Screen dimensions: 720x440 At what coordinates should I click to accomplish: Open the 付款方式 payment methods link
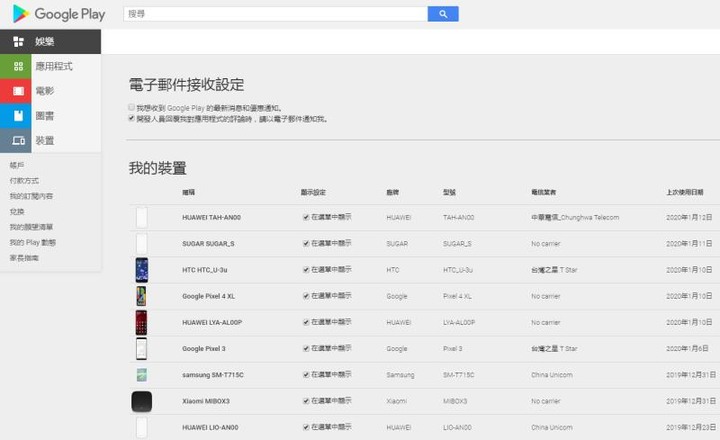pyautogui.click(x=24, y=181)
